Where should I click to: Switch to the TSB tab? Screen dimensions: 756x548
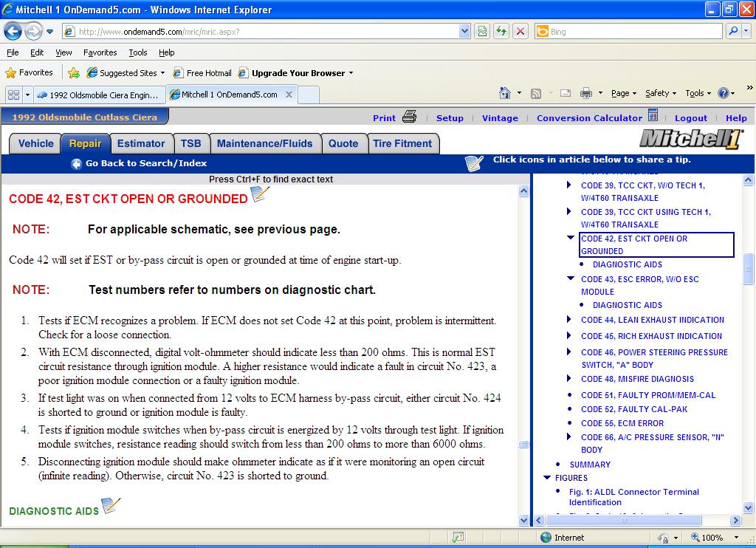coord(191,143)
